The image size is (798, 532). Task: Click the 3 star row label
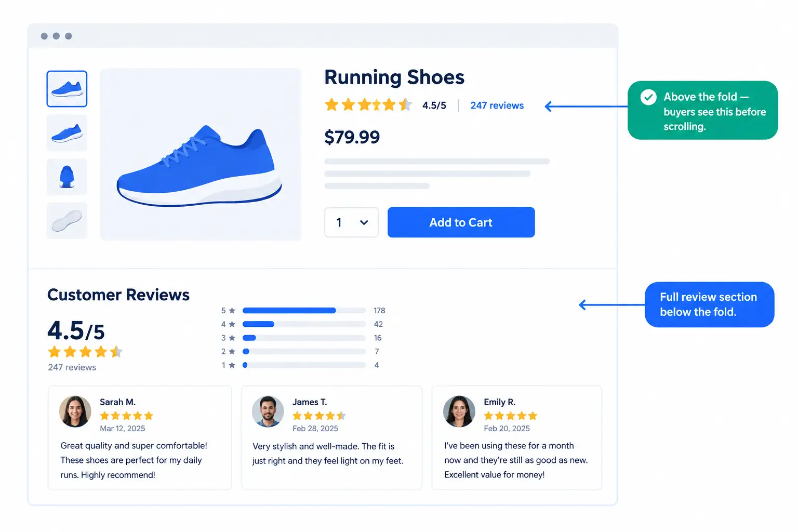click(x=228, y=338)
